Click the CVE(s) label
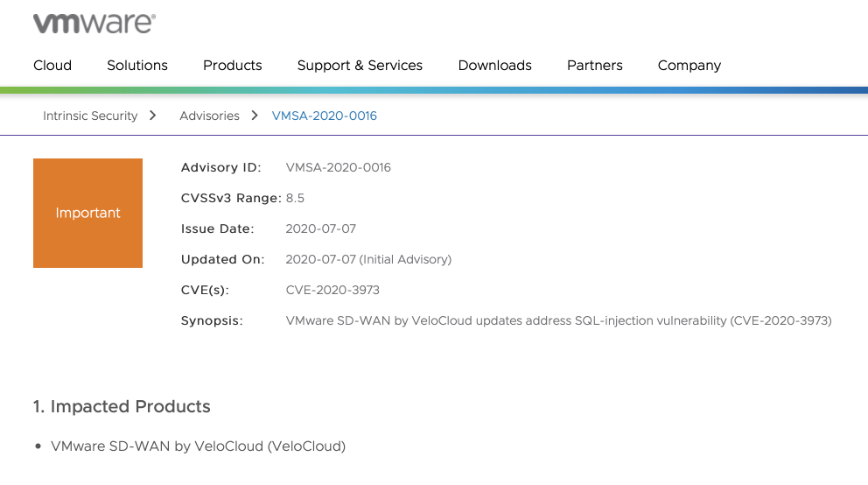The height and width of the screenshot is (485, 868). tap(205, 290)
